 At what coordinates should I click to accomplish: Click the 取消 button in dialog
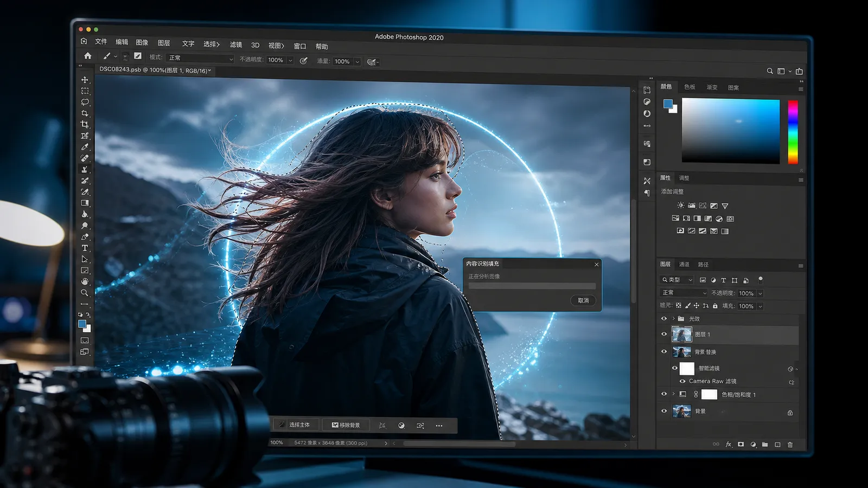point(583,300)
